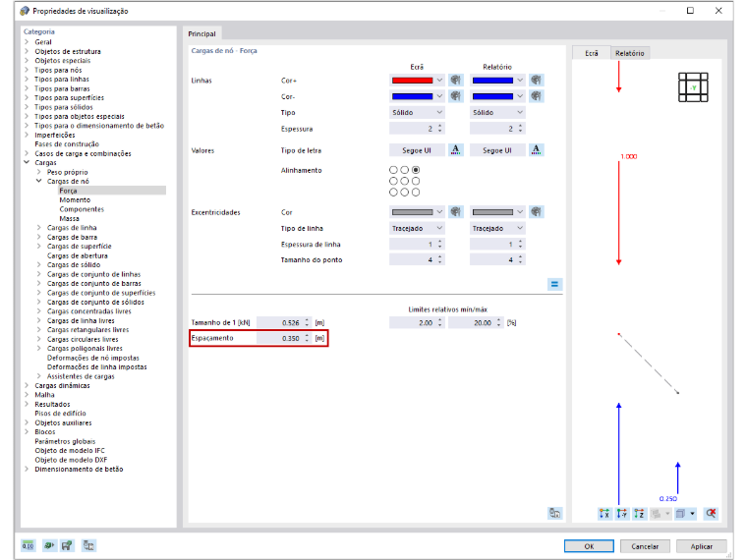
Task: Confirm with the OK button
Action: 589,546
